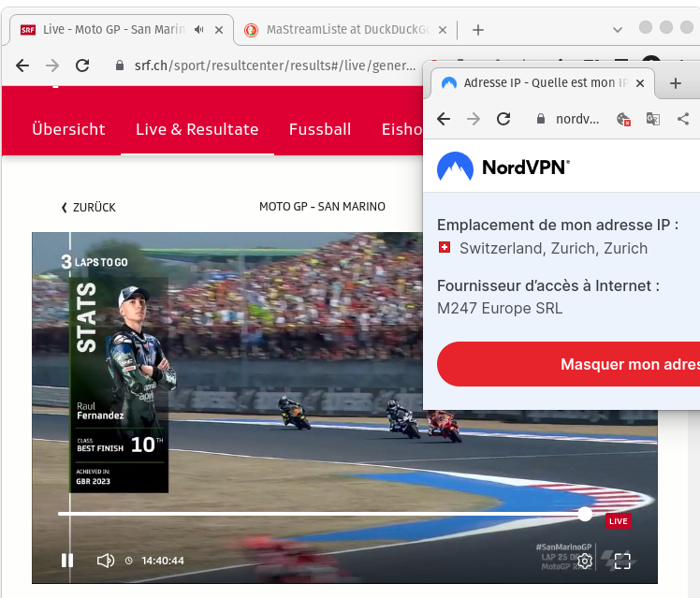Open video player settings gear
This screenshot has width=700, height=598.
[x=584, y=561]
